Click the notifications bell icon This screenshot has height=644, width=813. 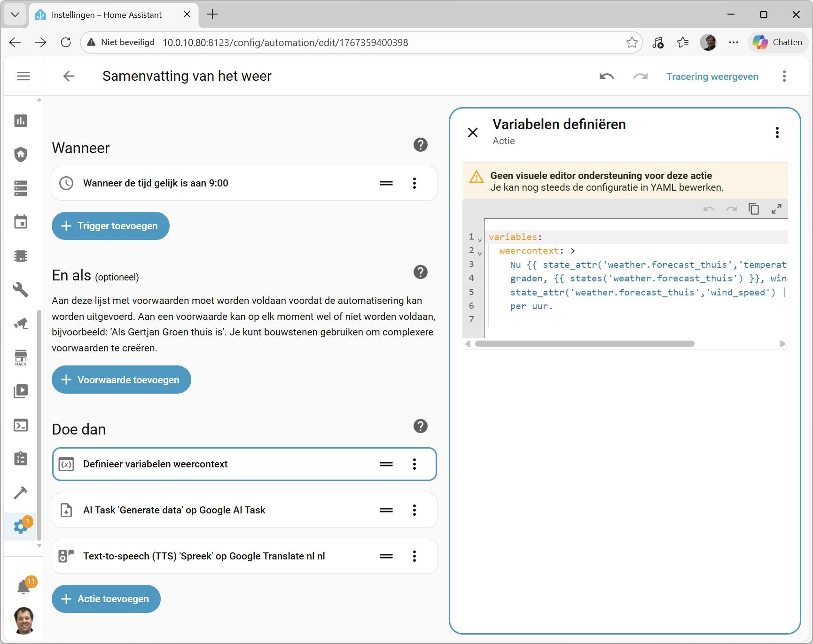tap(23, 587)
